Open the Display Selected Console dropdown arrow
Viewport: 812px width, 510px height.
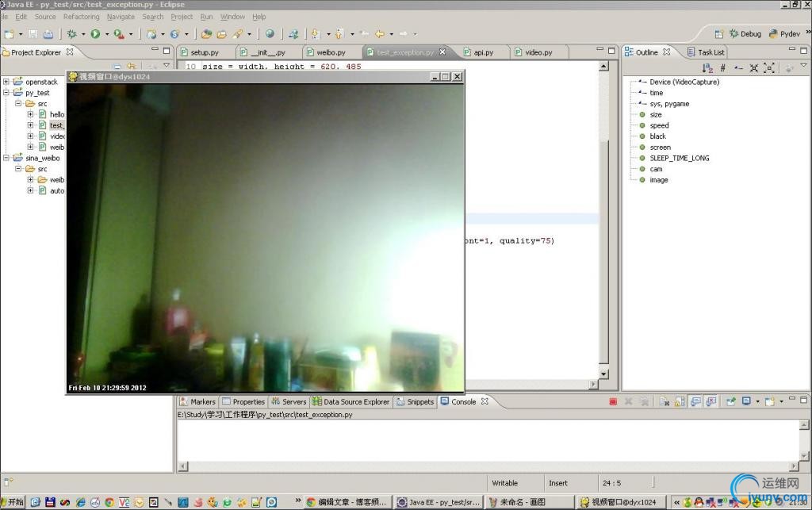(x=757, y=402)
